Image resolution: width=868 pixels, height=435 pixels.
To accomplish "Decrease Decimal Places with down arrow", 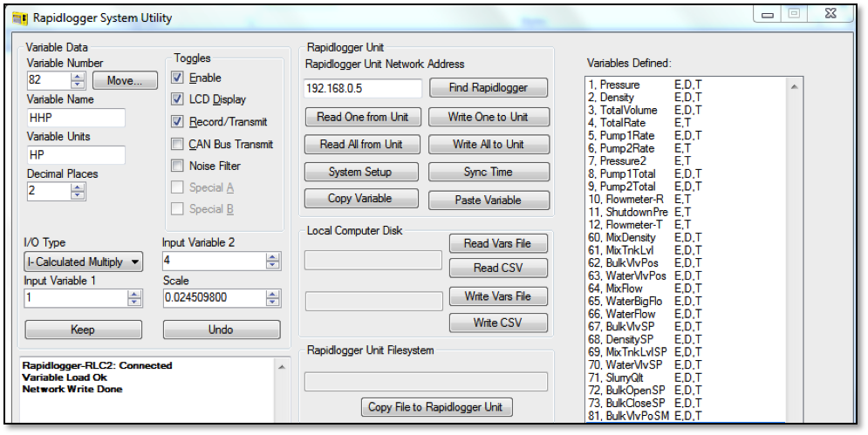I will pos(78,195).
